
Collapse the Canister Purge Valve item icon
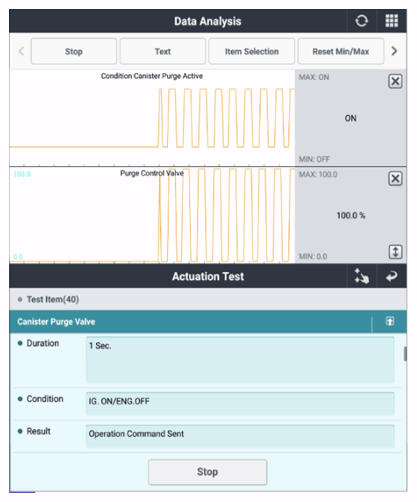[390, 321]
